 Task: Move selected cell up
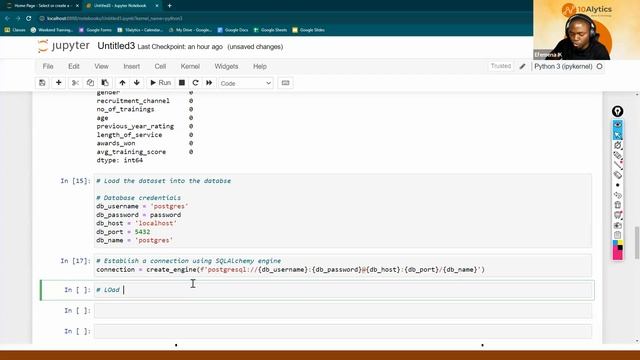point(122,83)
